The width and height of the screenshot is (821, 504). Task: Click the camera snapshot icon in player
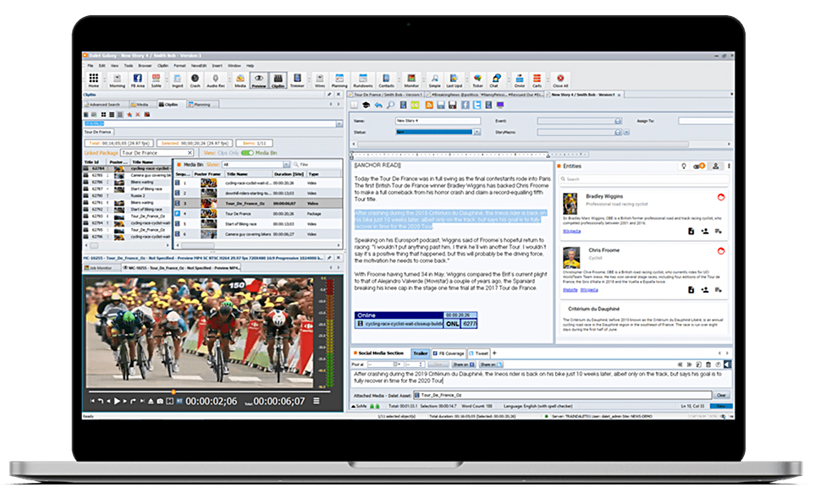(x=160, y=401)
